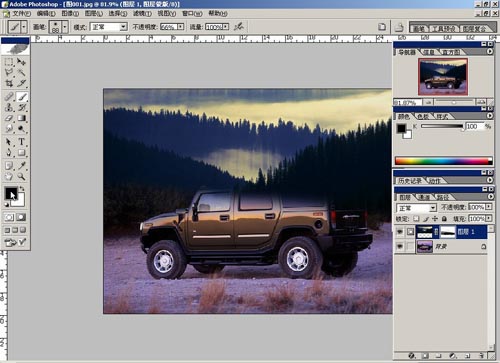500x363 pixels.
Task: Hide the background layer eye icon
Action: coord(400,247)
